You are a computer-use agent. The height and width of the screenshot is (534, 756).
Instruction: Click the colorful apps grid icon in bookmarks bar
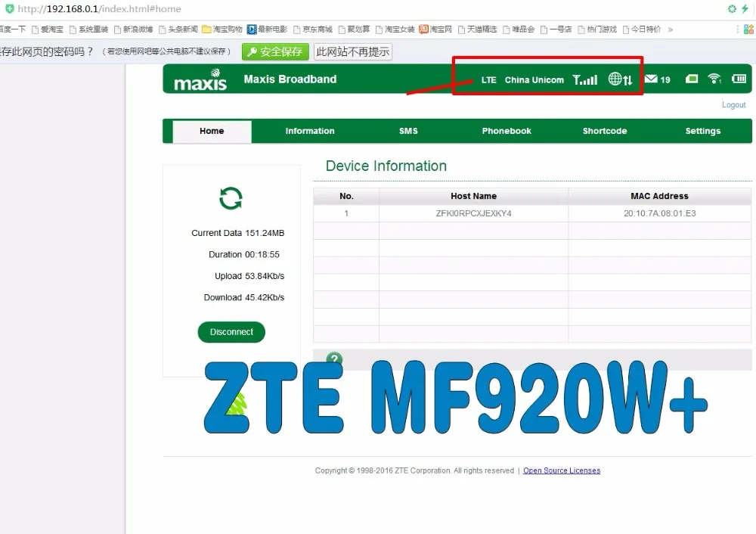(748, 29)
